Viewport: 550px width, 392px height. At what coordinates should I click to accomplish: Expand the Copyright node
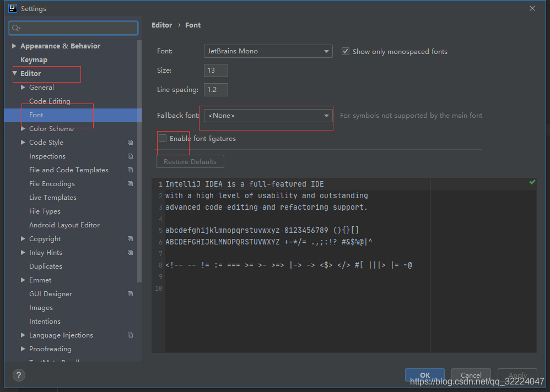coord(23,238)
